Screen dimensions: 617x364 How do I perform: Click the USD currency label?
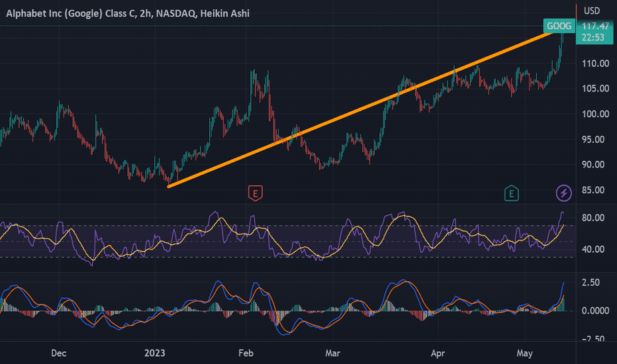(591, 11)
